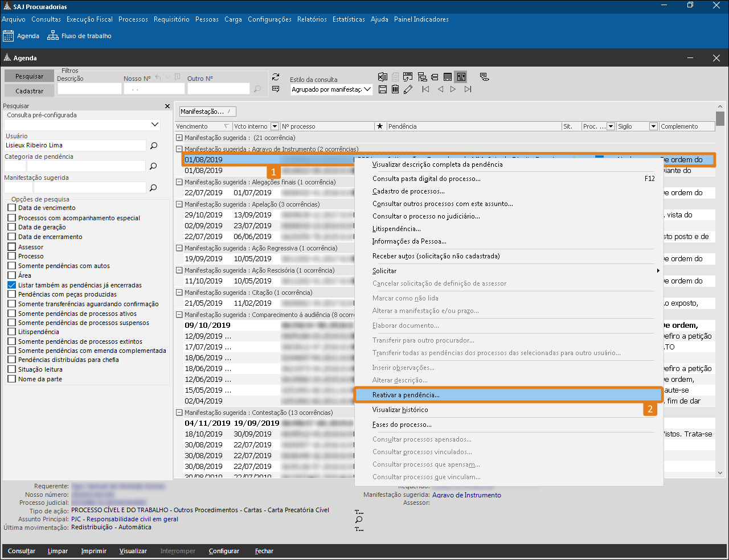This screenshot has height=560, width=729.
Task: Open the Execução Fiscal menu
Action: point(89,19)
